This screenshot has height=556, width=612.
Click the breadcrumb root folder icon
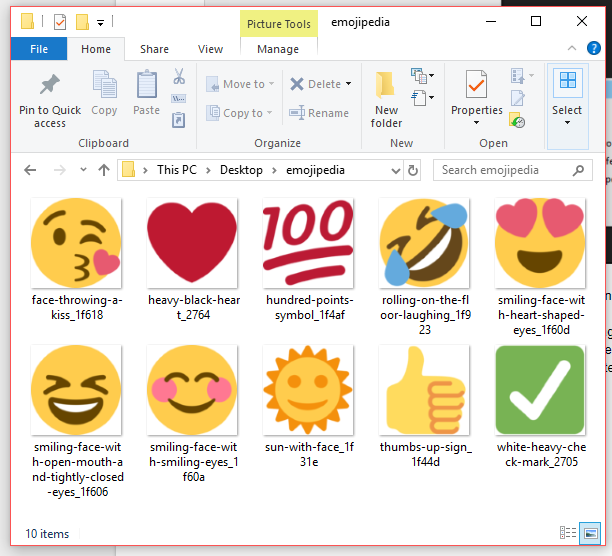[128, 170]
